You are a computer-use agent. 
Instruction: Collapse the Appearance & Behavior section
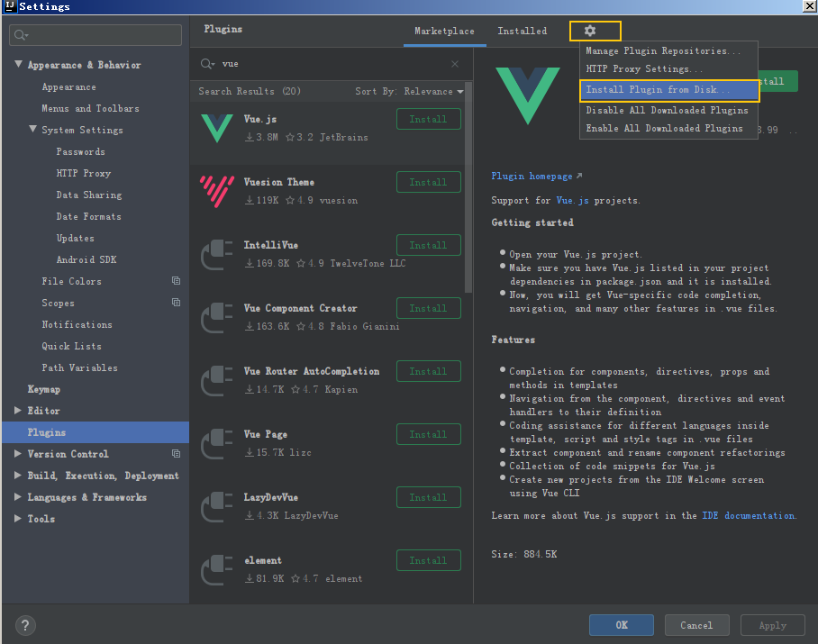[18, 64]
